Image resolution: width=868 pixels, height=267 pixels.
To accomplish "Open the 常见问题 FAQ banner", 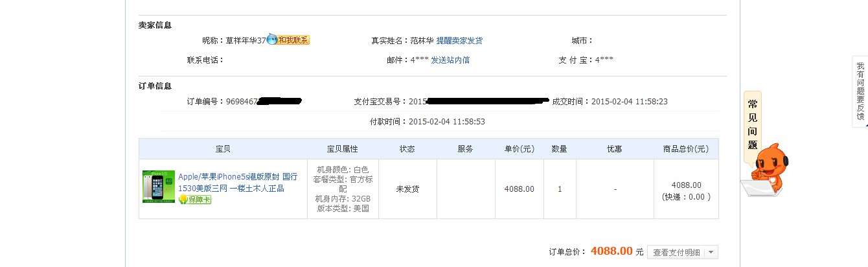I will click(x=752, y=124).
